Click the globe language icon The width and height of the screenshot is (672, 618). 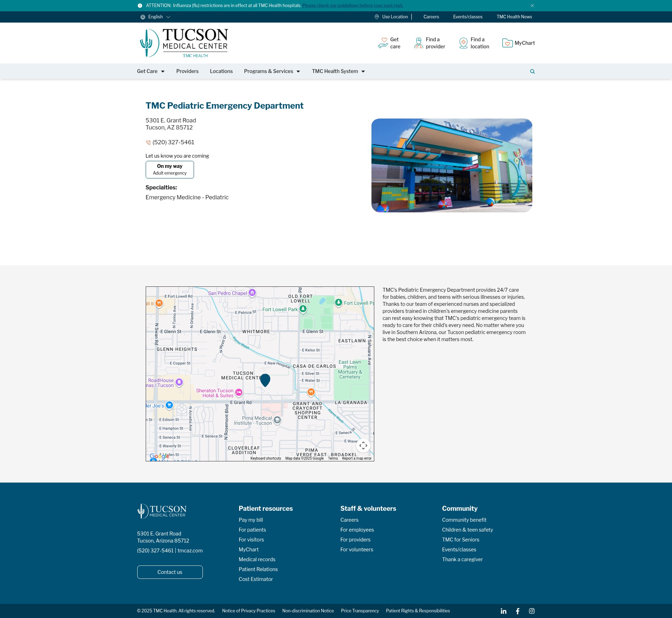(143, 17)
